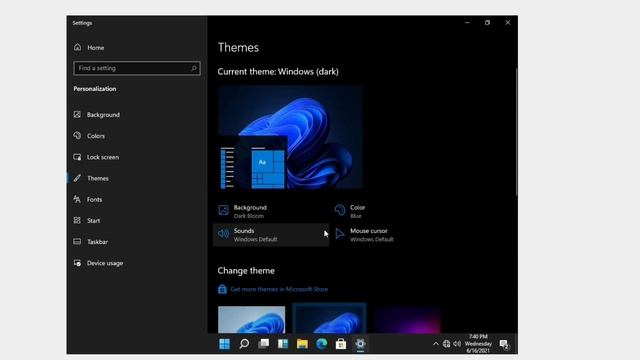This screenshot has height=360, width=640.
Task: Open Microsoft Store from the taskbar
Action: 341,344
